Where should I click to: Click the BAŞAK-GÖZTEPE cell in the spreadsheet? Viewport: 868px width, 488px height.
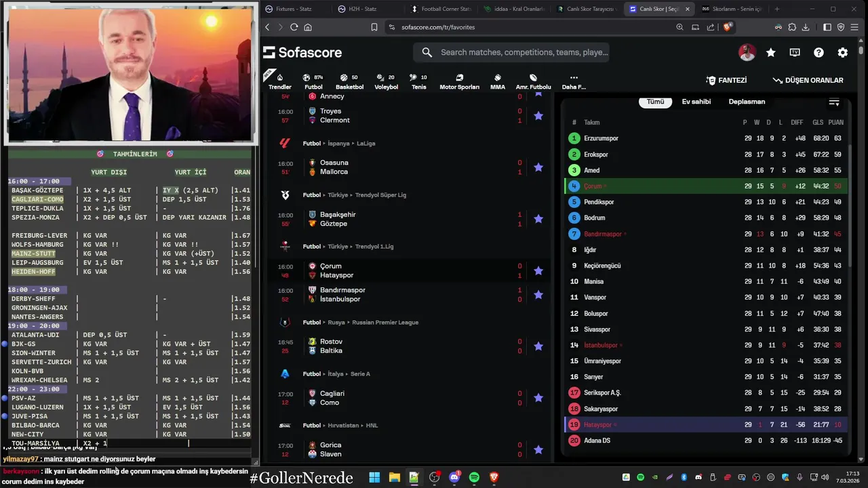point(37,190)
